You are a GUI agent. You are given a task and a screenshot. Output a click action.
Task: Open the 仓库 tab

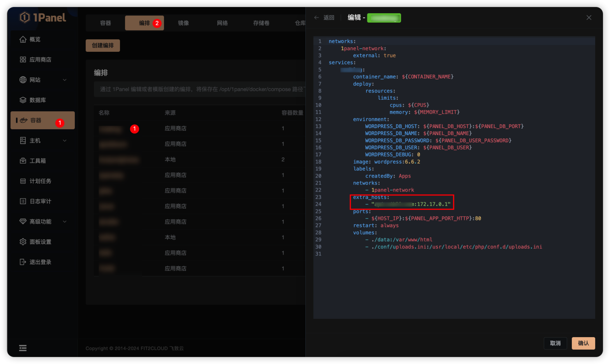point(300,23)
